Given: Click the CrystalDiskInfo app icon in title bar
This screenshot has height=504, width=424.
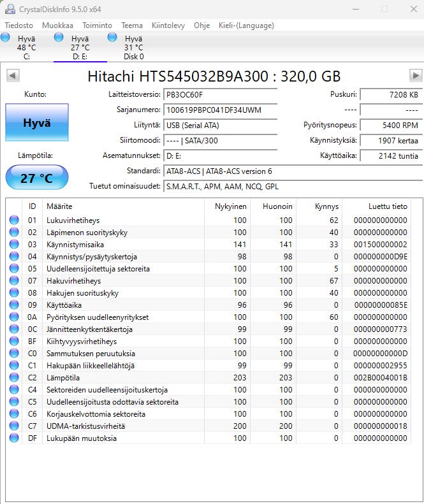Looking at the screenshot, I should pyautogui.click(x=10, y=9).
